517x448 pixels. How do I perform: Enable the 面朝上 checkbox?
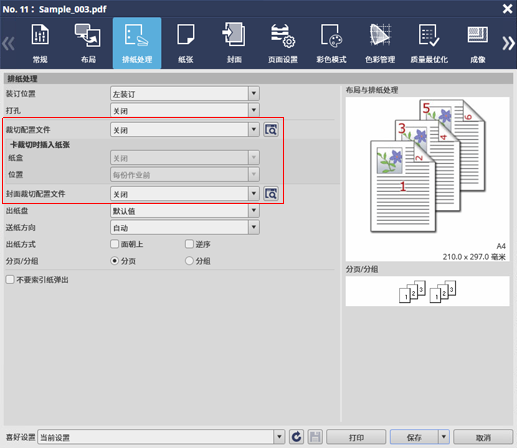(x=114, y=244)
